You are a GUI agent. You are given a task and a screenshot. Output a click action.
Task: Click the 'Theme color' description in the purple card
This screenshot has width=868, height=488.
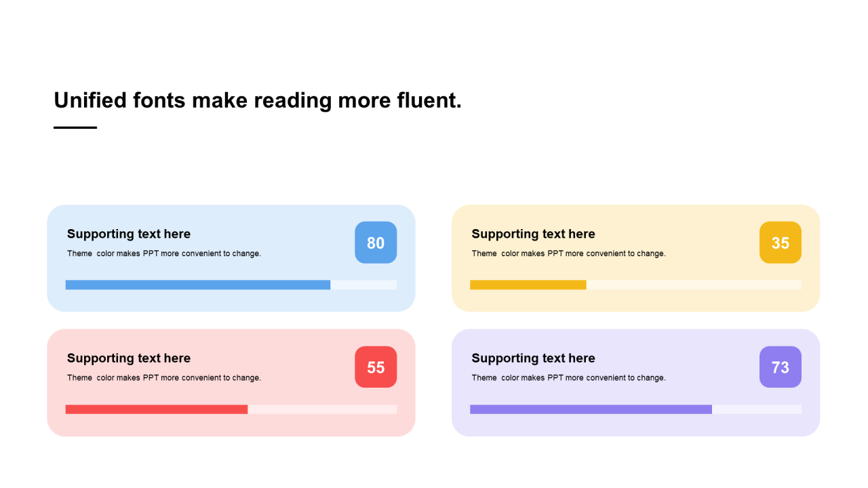point(568,378)
